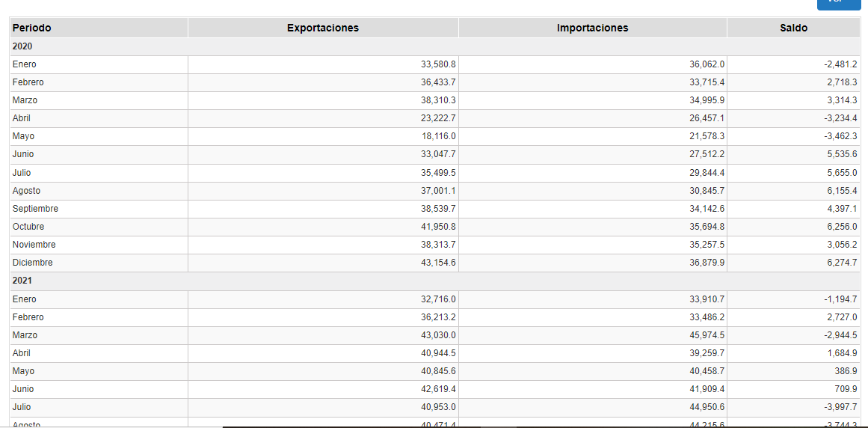Click the Exportaciones column header
This screenshot has height=428, width=868.
tap(322, 28)
